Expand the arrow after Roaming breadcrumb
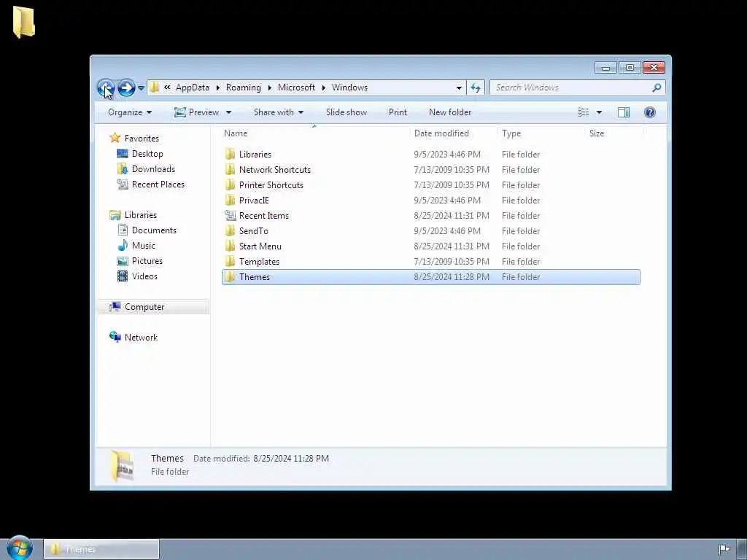This screenshot has height=560, width=747. (270, 87)
